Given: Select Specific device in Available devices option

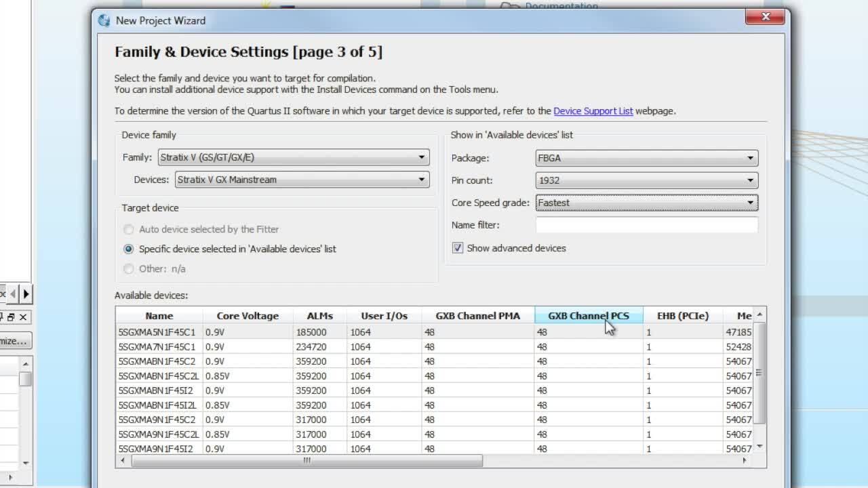Looking at the screenshot, I should coord(129,249).
